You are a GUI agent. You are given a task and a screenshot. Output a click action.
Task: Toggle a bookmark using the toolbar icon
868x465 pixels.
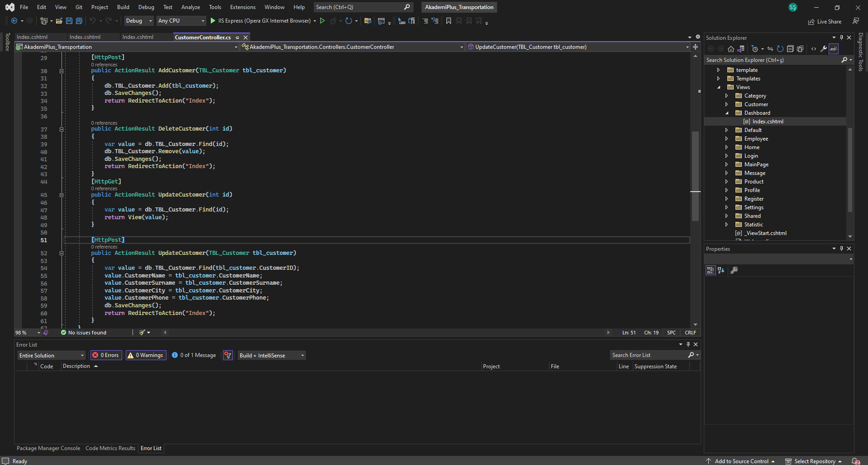448,21
